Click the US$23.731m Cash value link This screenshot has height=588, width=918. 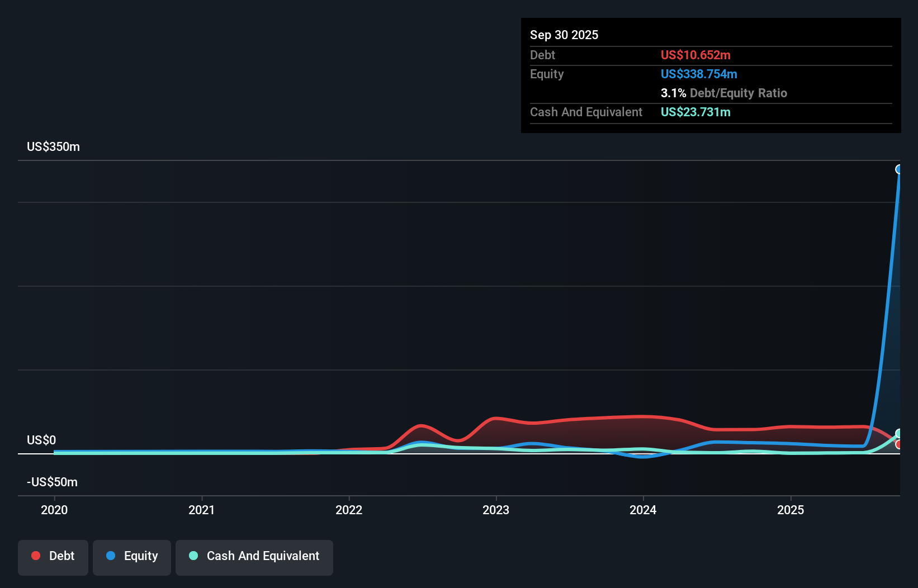point(695,112)
